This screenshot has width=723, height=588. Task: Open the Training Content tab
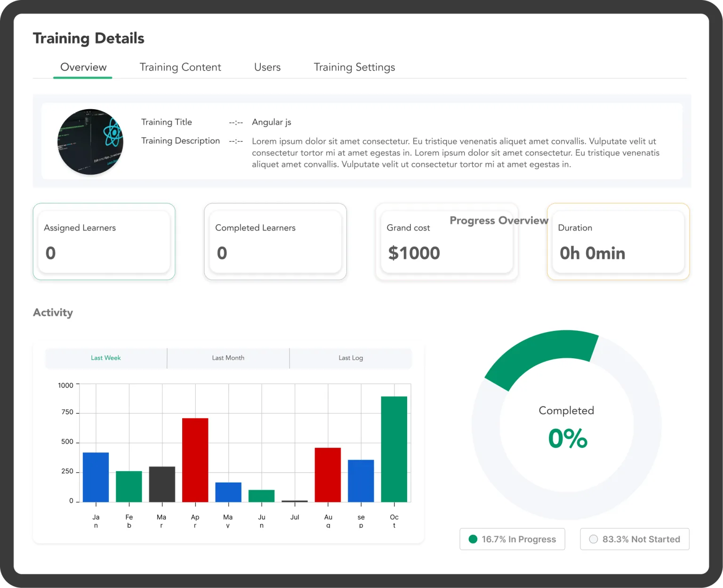[x=180, y=67]
